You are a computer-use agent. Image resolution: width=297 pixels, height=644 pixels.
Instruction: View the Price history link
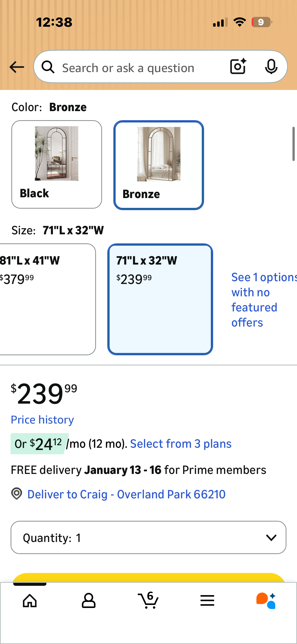[x=42, y=420]
